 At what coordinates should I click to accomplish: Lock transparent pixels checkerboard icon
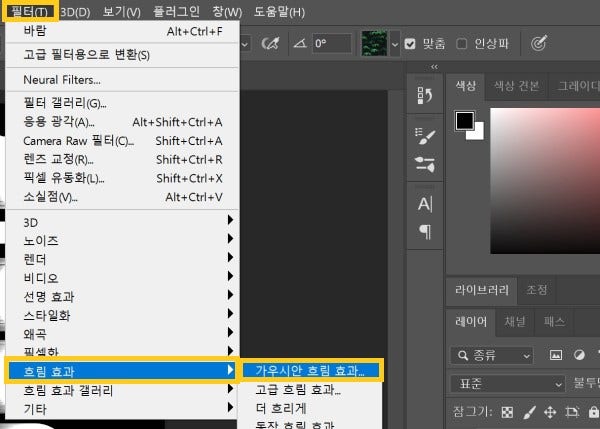tap(507, 412)
